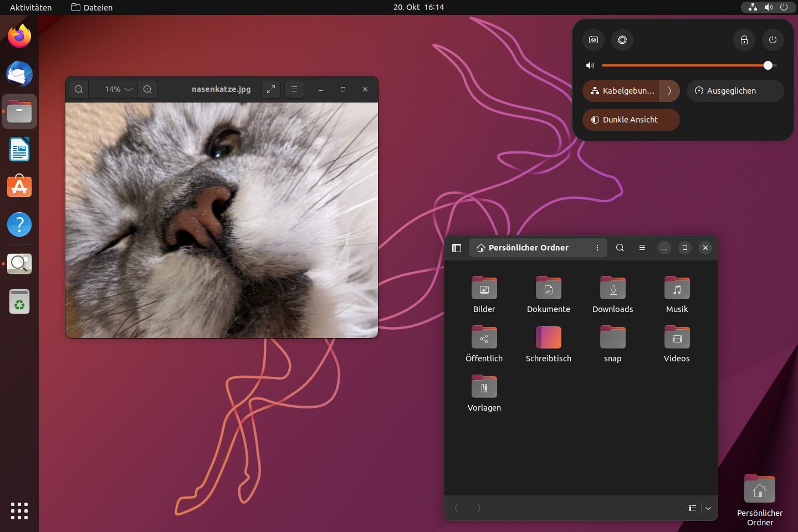Open the image viewer hamburger menu
This screenshot has height=532, width=798.
(294, 89)
